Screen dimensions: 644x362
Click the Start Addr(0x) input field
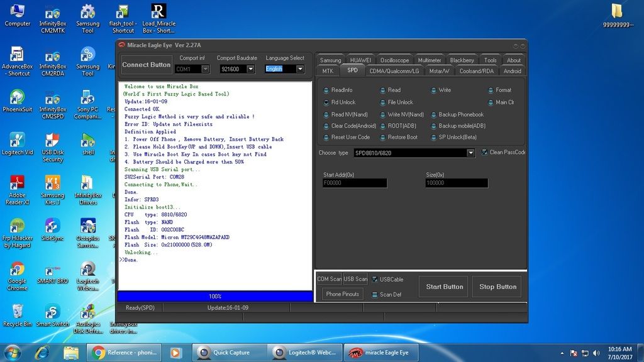click(x=355, y=183)
